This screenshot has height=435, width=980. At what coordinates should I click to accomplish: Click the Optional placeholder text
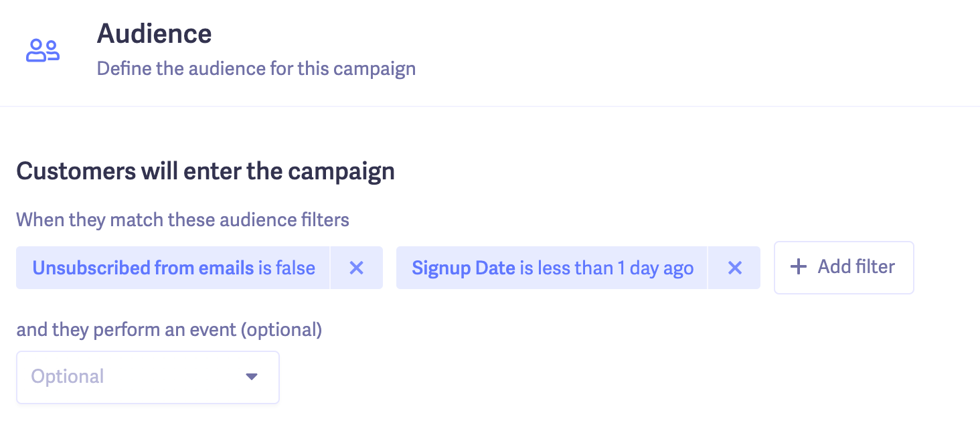[x=68, y=377]
